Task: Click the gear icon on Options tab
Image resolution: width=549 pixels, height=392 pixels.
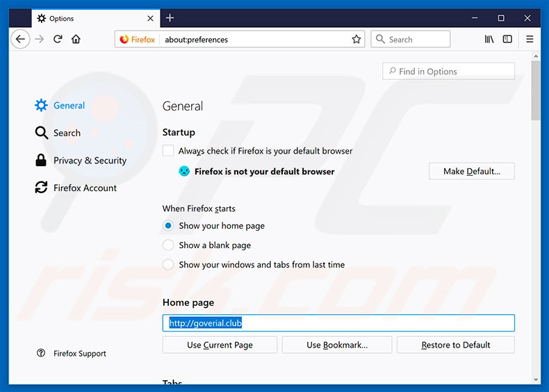Action: click(x=41, y=18)
